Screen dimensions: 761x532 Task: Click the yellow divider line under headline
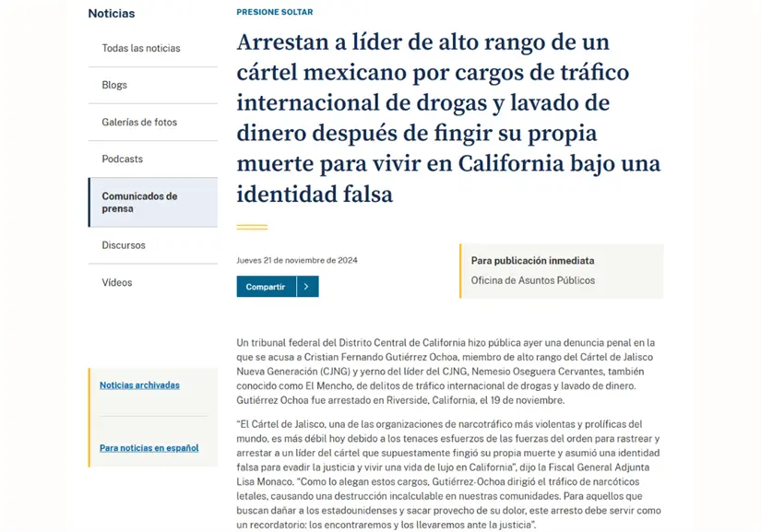[x=252, y=226]
